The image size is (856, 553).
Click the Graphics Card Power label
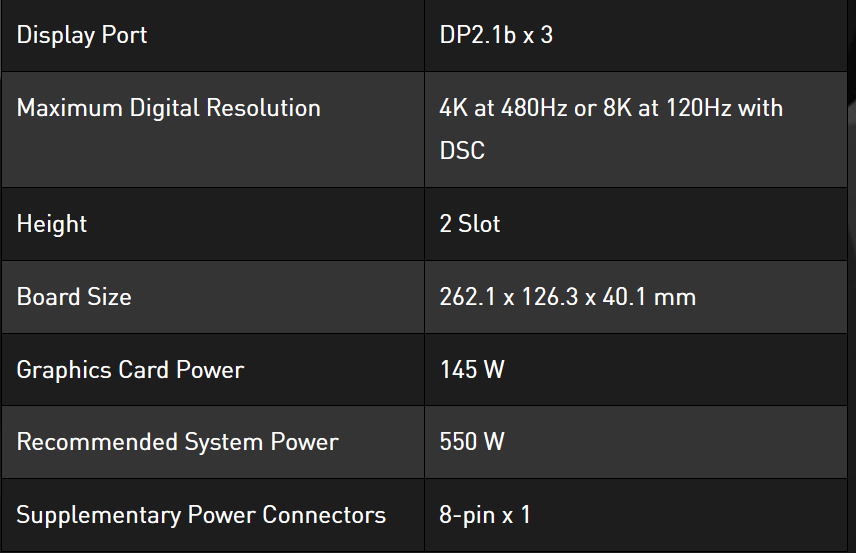point(130,370)
